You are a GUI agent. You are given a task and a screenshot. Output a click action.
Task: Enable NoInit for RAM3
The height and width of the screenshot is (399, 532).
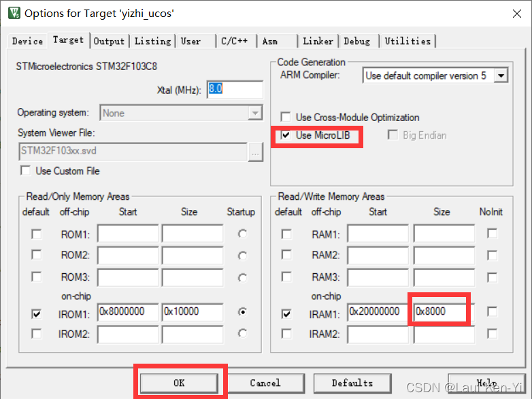tap(492, 277)
